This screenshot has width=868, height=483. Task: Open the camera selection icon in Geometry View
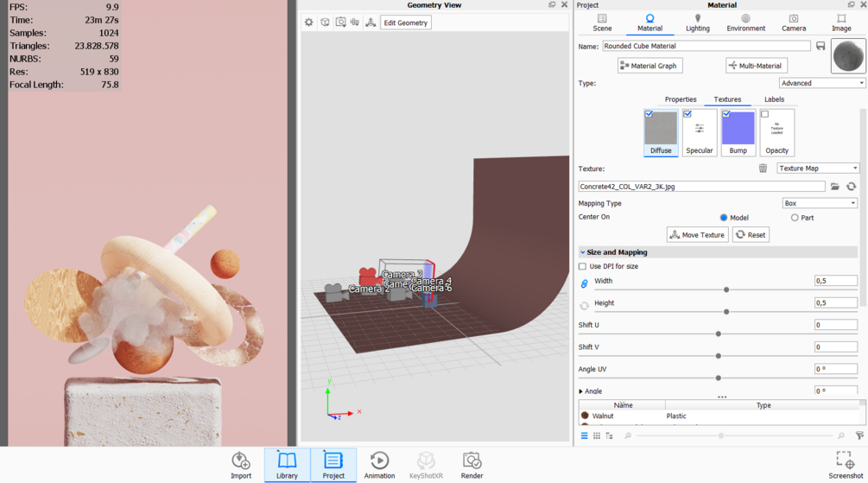[340, 22]
